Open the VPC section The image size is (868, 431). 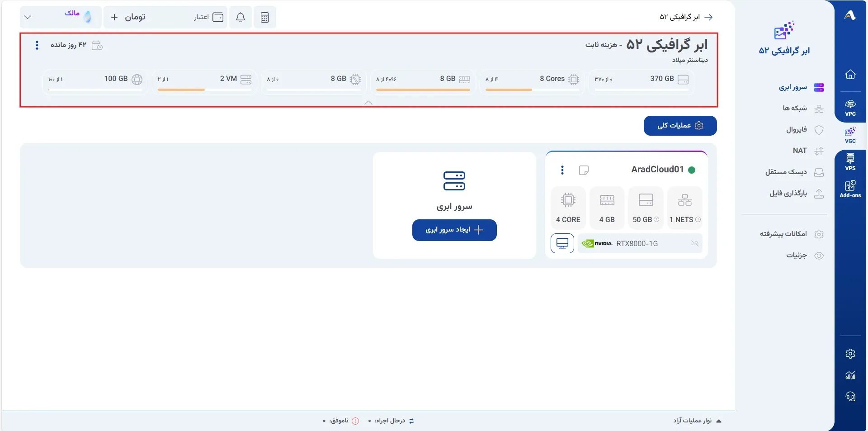click(x=850, y=108)
